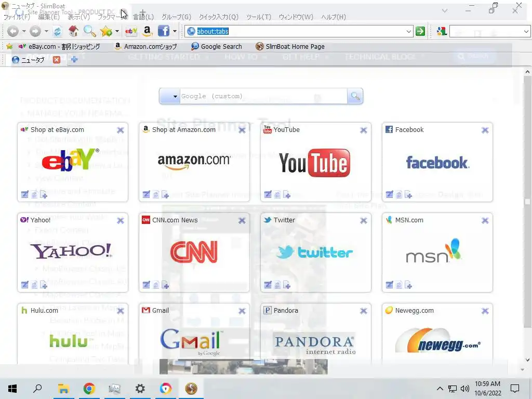Remove the YouTube tile with its X
The width and height of the screenshot is (532, 399).
click(364, 130)
